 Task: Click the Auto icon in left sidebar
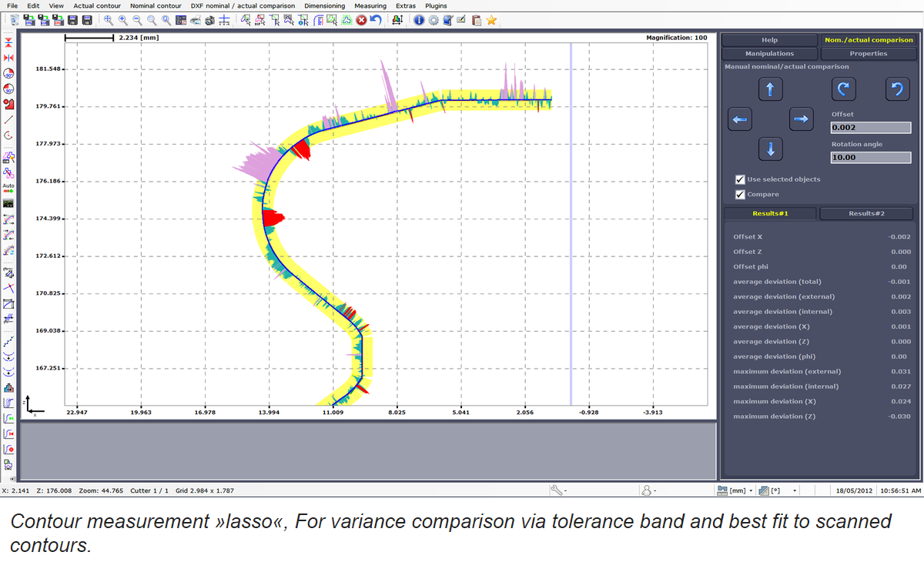(x=8, y=187)
